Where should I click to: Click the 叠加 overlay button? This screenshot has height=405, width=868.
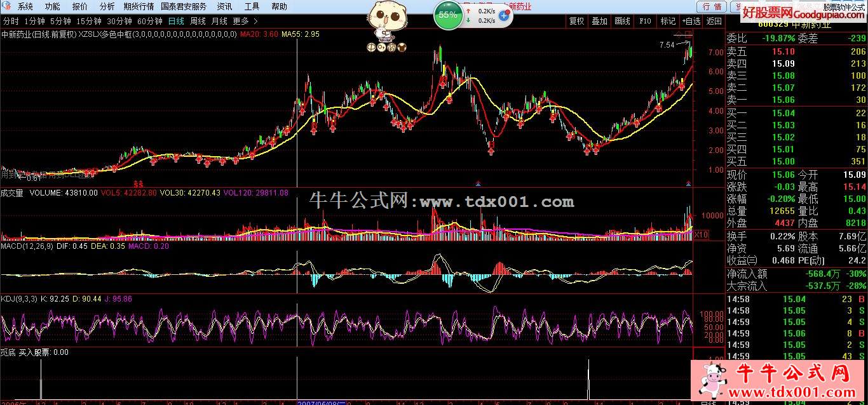[x=599, y=21]
